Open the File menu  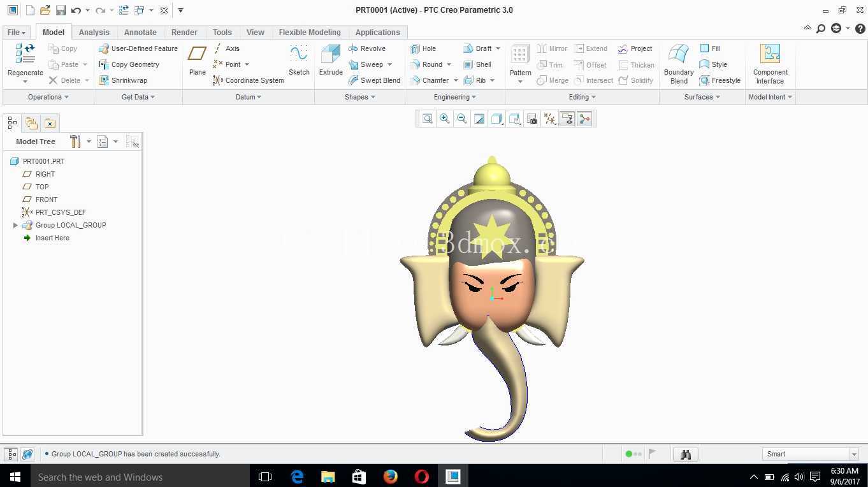[17, 32]
